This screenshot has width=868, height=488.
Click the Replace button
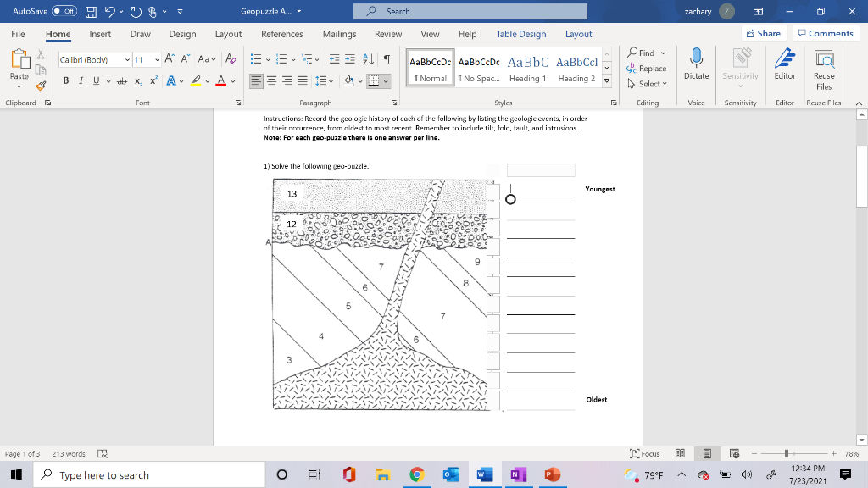click(647, 69)
